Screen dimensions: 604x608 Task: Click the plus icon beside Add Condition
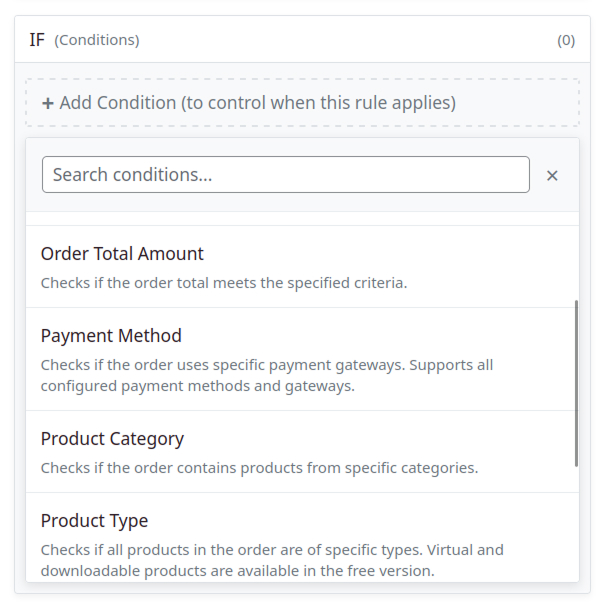point(47,103)
